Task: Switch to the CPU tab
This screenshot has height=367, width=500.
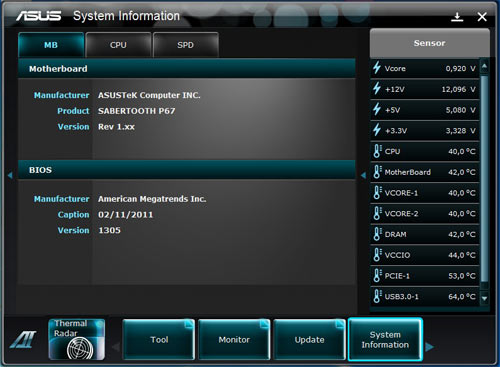Action: coord(118,45)
